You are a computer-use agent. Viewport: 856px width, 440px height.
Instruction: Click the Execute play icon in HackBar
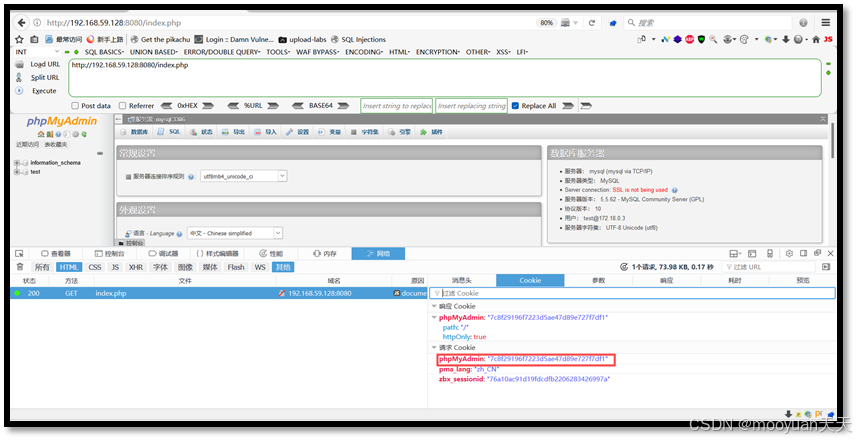19,91
